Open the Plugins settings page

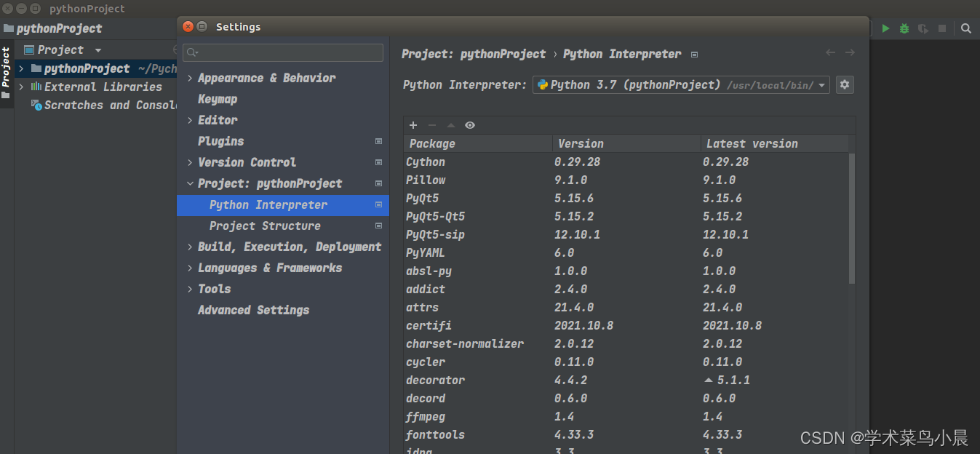(x=220, y=141)
